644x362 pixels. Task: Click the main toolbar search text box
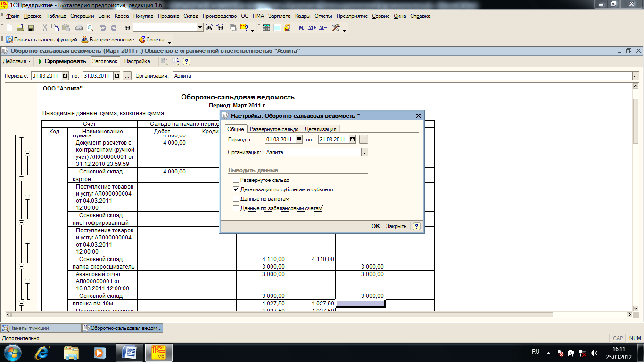165,28
